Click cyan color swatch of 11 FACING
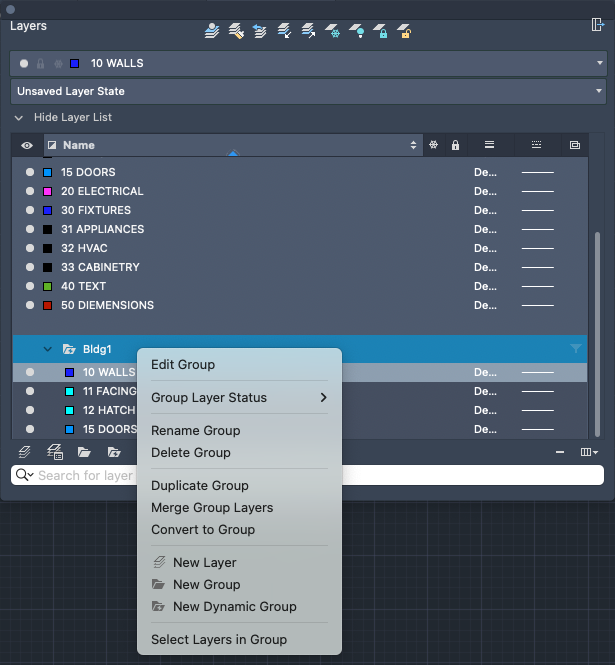 tap(70, 391)
